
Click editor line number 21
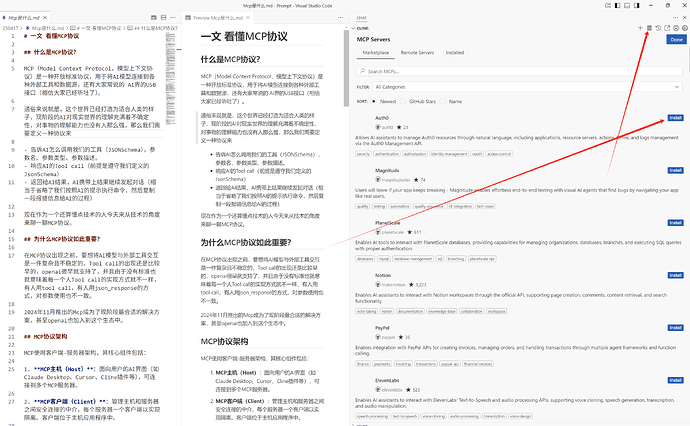click(x=11, y=337)
